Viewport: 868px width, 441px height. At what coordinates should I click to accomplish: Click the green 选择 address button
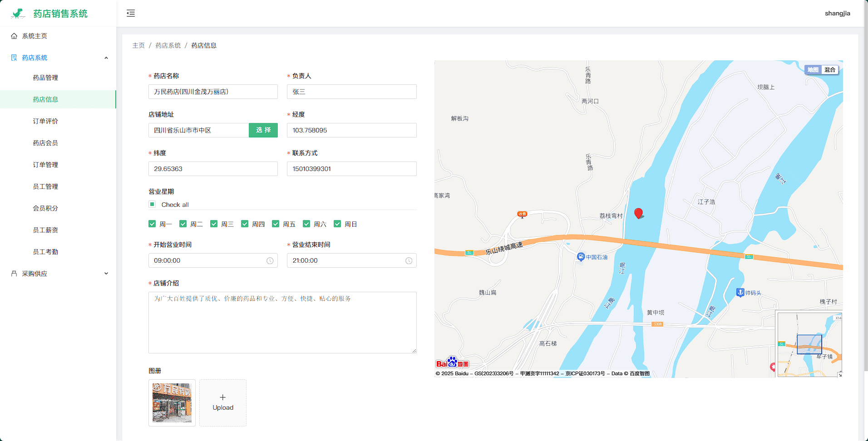pos(263,130)
